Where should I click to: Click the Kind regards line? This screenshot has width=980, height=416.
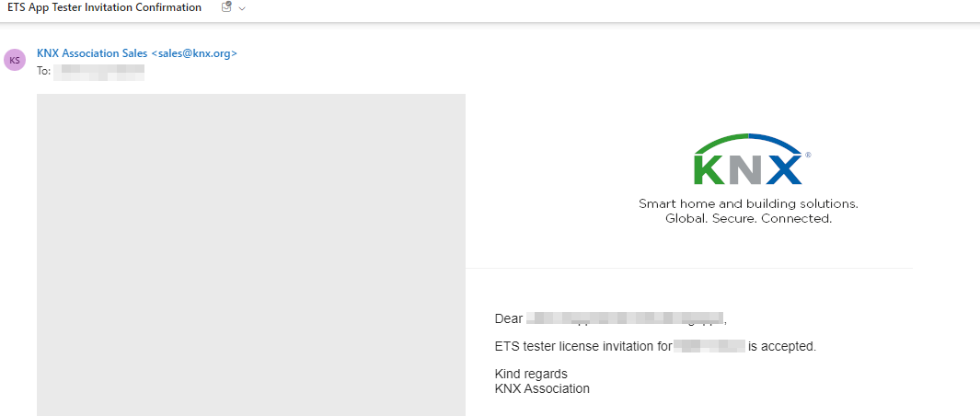tap(531, 374)
